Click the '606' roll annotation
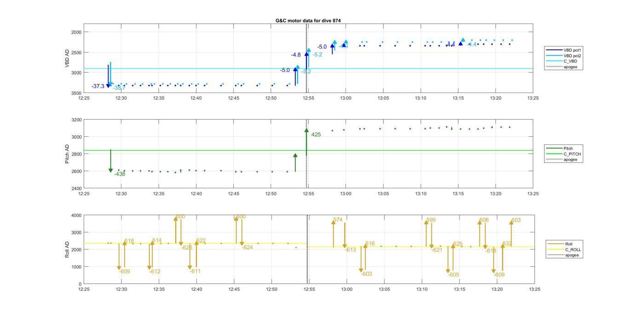The image size is (644, 319). (484, 220)
